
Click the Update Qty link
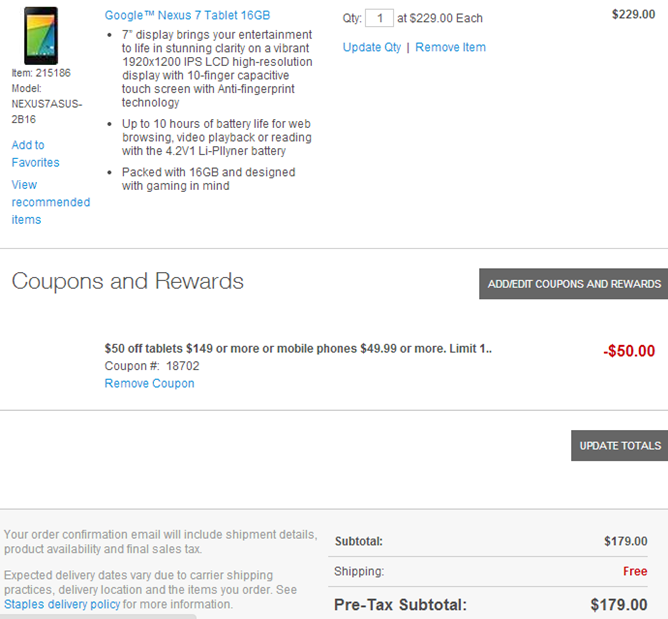372,47
